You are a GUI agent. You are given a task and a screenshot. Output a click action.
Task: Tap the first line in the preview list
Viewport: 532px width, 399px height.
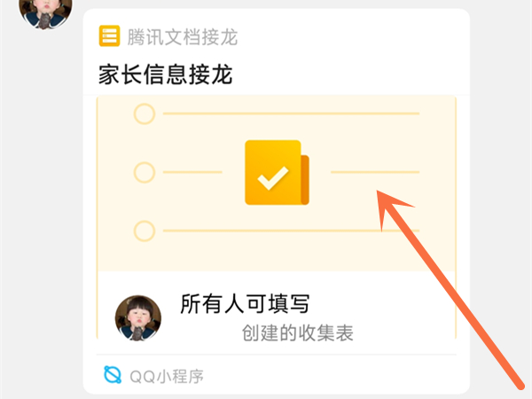click(x=291, y=113)
